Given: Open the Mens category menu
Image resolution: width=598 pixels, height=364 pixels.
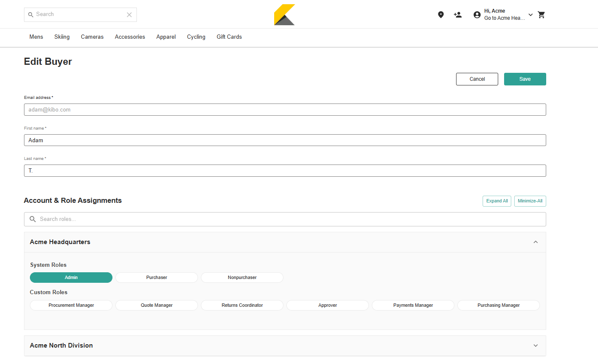Looking at the screenshot, I should 36,37.
